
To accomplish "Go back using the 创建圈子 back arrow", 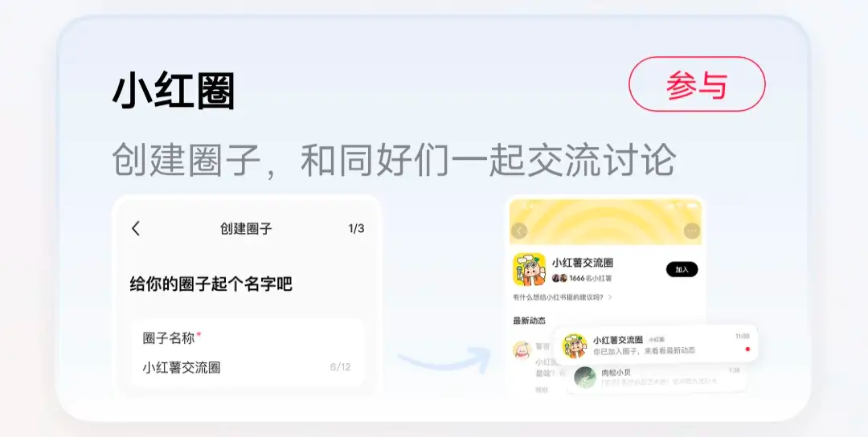I will point(136,228).
